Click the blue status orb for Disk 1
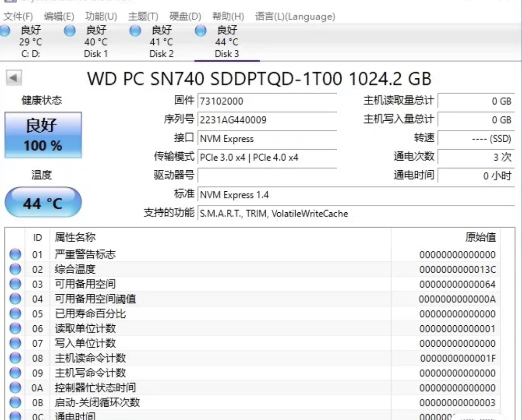This screenshot has width=522, height=420. [70, 31]
